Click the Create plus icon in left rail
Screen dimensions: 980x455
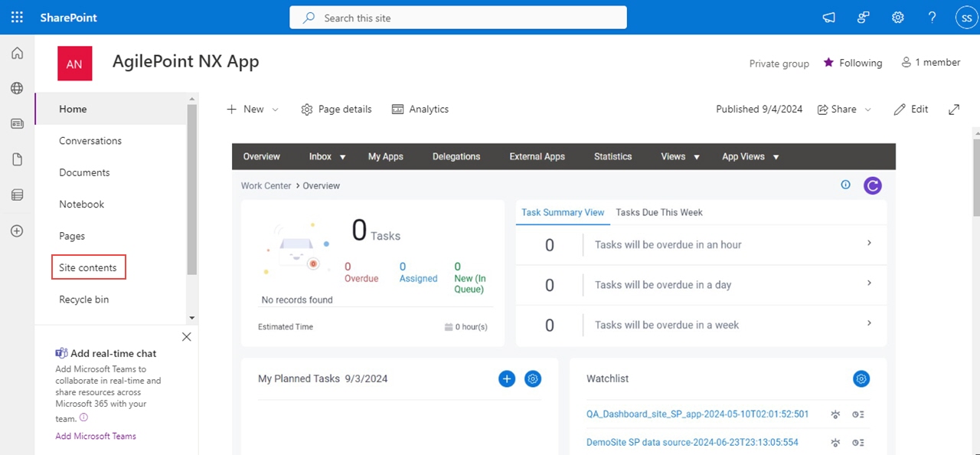point(17,231)
